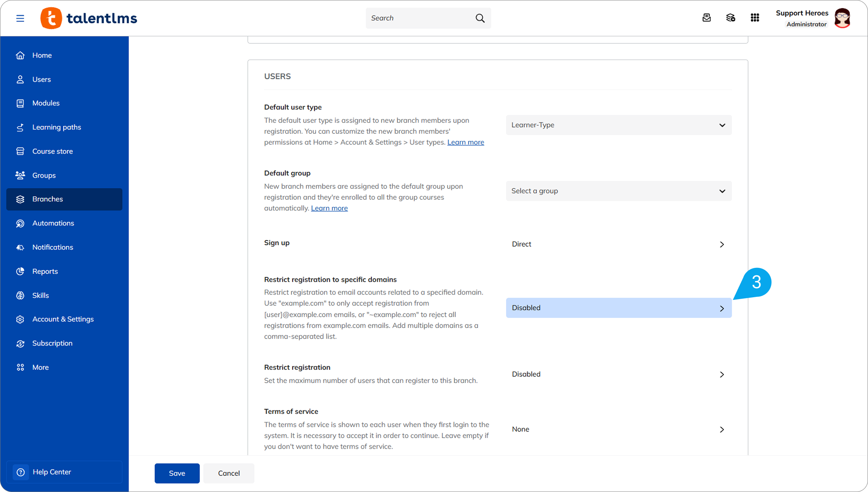
Task: Click the Sign up label
Action: [277, 243]
